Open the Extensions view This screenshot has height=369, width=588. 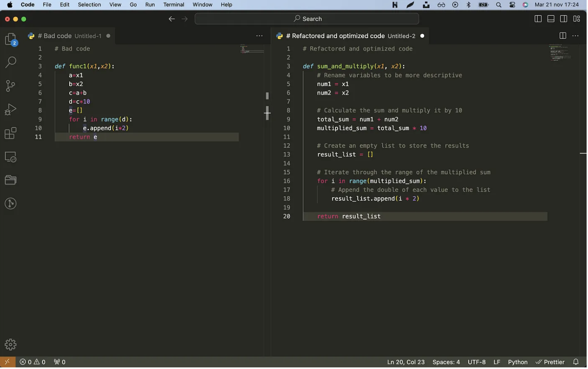pos(10,134)
